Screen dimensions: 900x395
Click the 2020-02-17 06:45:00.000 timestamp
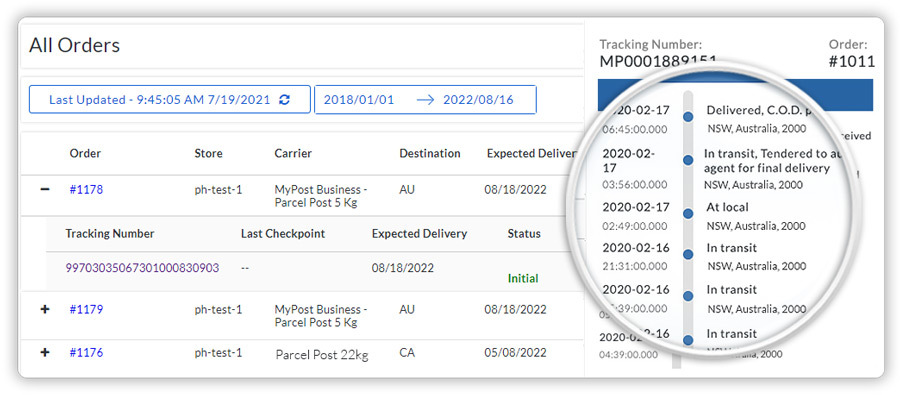tap(635, 119)
